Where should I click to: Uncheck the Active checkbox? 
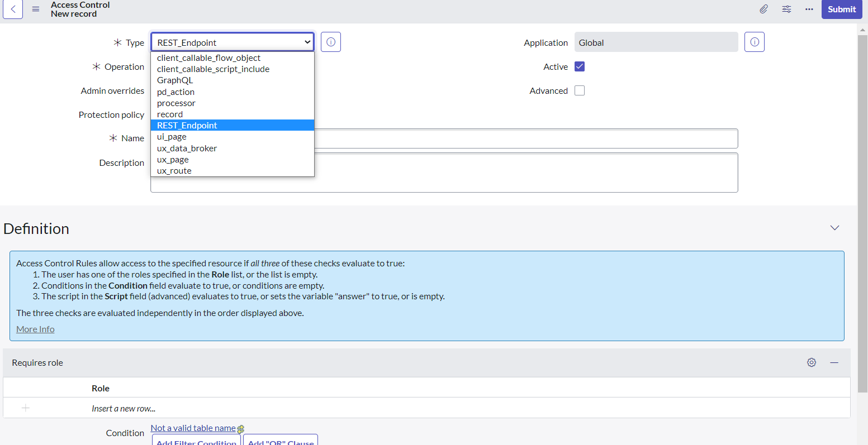579,66
